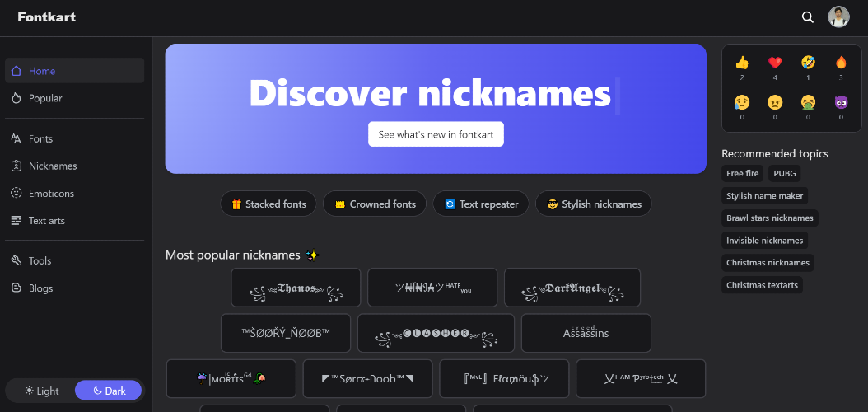Image resolution: width=868 pixels, height=412 pixels.
Task: Go to Home in sidebar
Action: click(75, 70)
